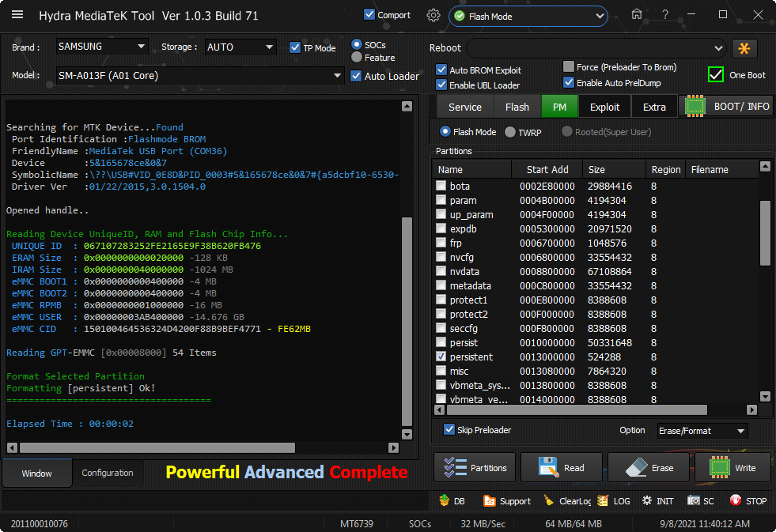Screen dimensions: 776x532
Task: Click Flash Mode green status icon
Action: click(460, 17)
